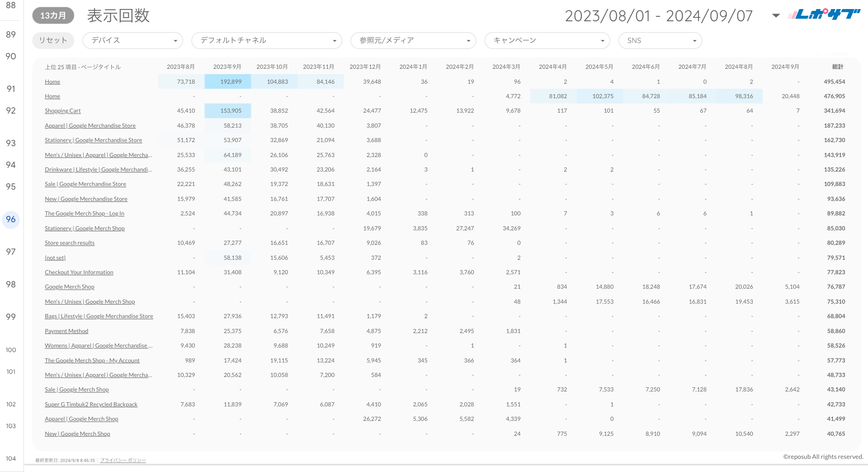Image resolution: width=868 pixels, height=472 pixels.
Task: Open the キャンペーン filter dropdown
Action: click(547, 40)
